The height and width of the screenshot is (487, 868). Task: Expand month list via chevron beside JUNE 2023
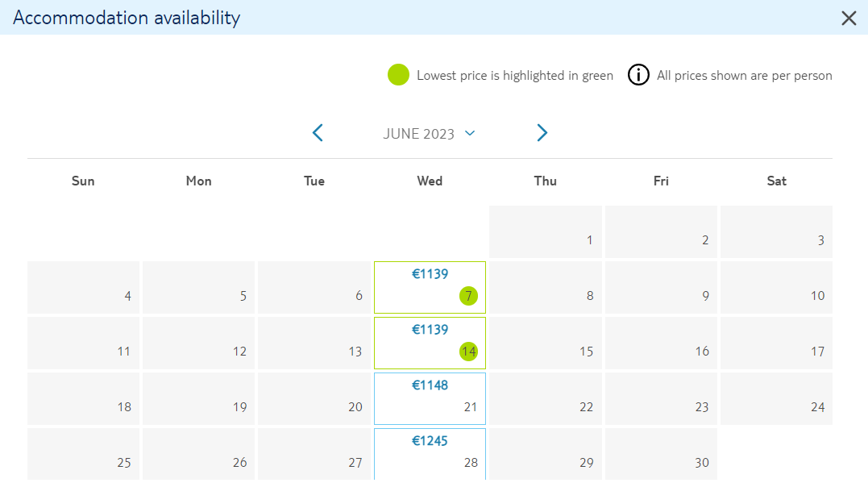470,133
